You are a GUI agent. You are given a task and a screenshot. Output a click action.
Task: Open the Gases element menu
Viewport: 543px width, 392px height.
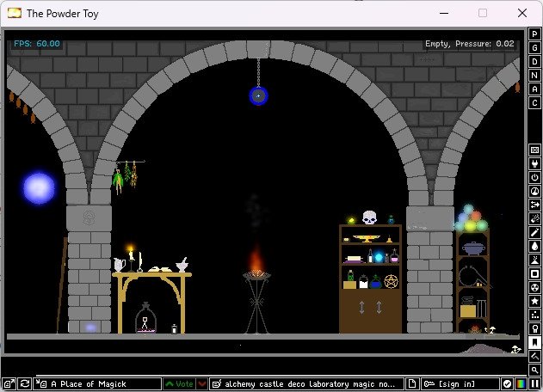pos(534,232)
